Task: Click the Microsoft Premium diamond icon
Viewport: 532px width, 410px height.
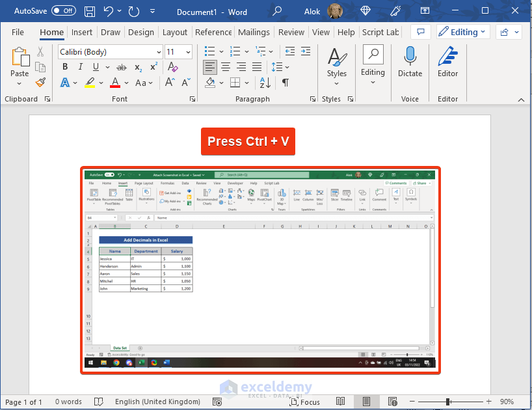Action: (366, 11)
